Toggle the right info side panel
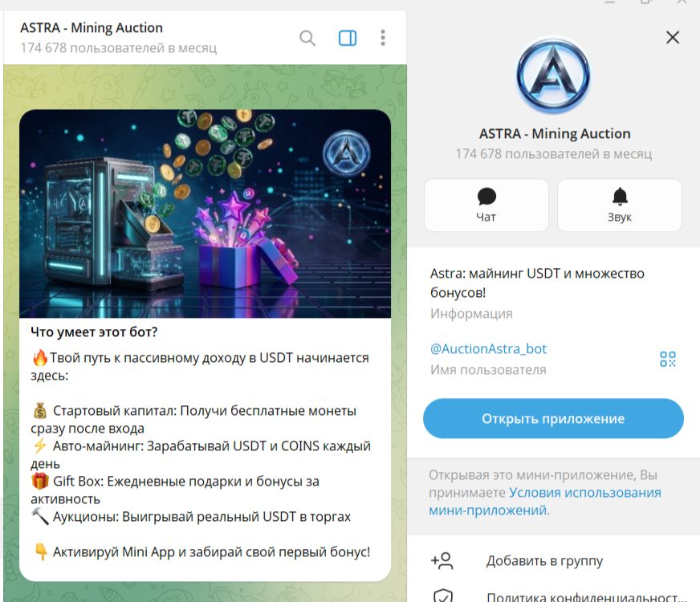700x602 pixels. [348, 38]
